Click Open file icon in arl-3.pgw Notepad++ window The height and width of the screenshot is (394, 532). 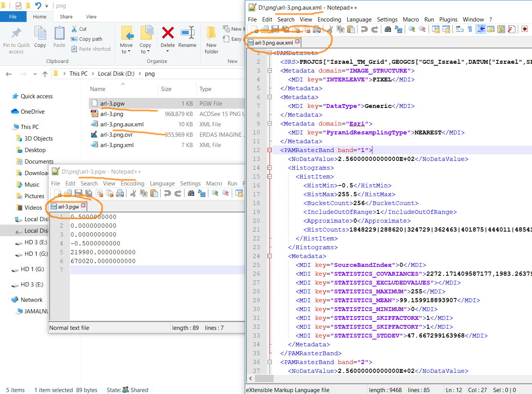point(68,193)
